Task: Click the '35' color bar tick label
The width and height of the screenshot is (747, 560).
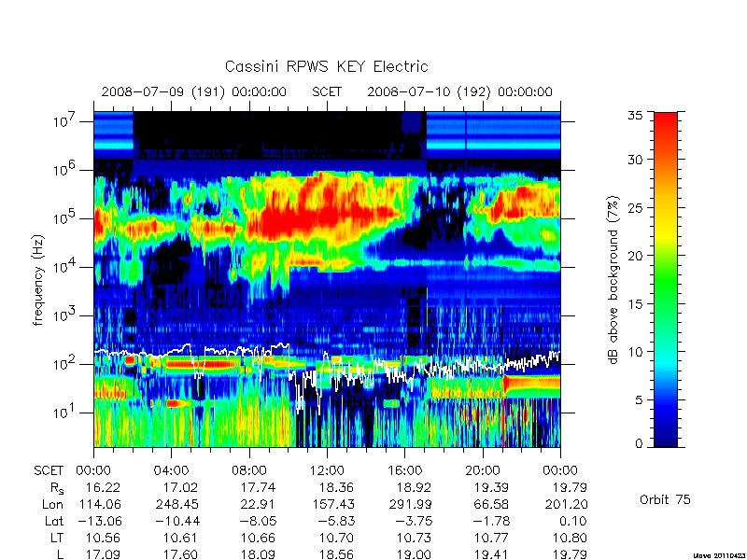Action: pos(635,116)
